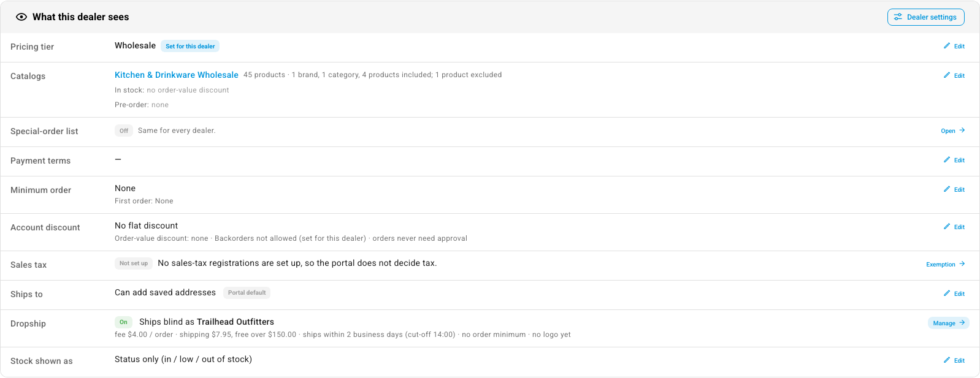Click pencil icon in Stock shown as row
Viewport: 980px width, 378px height.
[947, 360]
